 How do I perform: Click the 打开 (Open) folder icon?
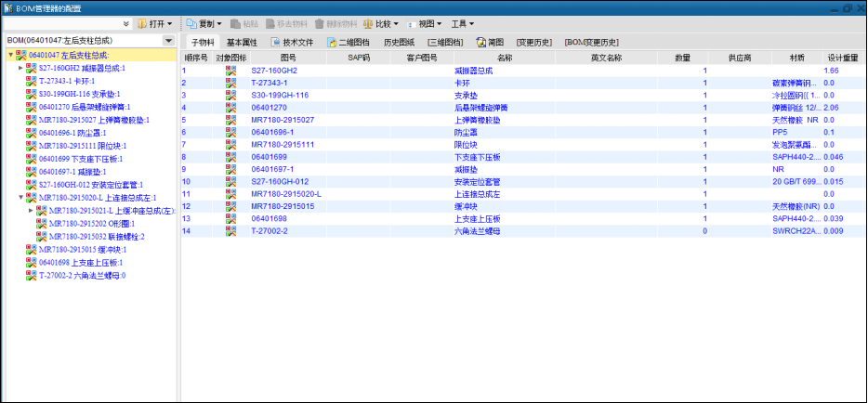pos(142,23)
